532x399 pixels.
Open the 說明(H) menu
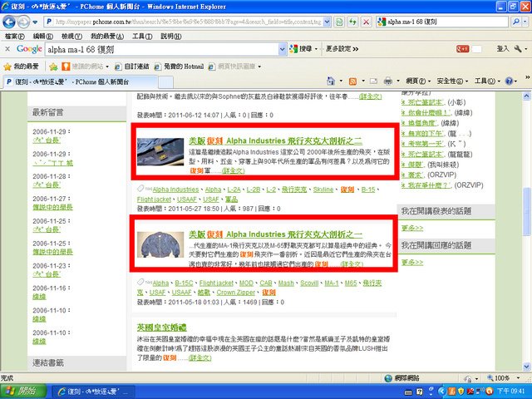[x=171, y=36]
